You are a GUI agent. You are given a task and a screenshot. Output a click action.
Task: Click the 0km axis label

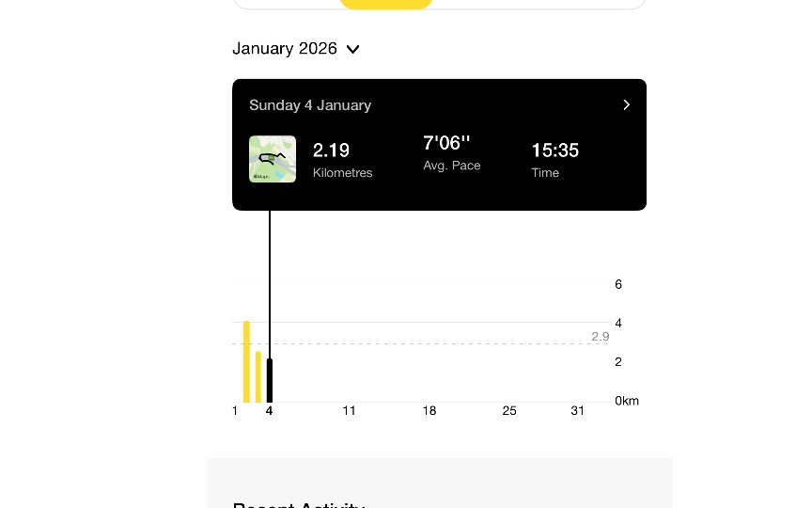coord(627,401)
